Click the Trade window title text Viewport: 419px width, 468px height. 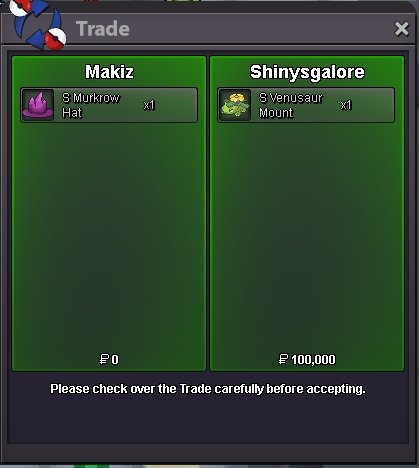(x=103, y=29)
